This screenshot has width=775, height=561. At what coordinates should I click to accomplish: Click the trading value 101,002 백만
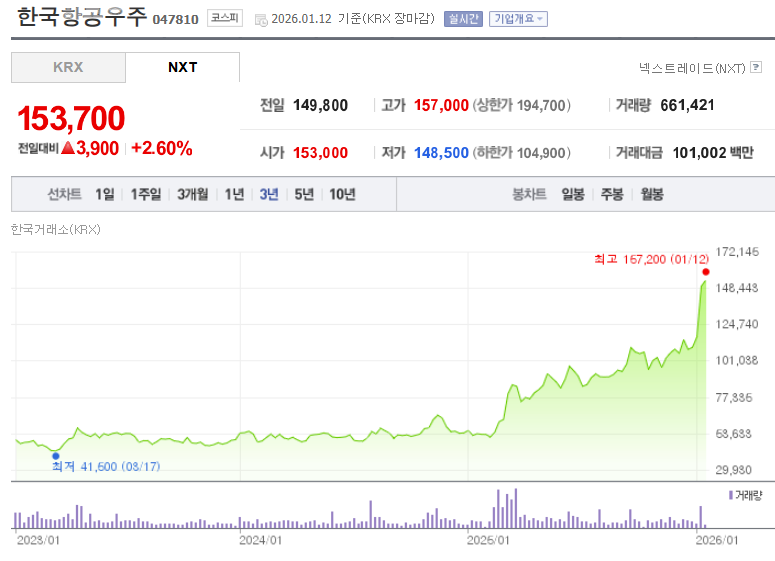pyautogui.click(x=713, y=153)
